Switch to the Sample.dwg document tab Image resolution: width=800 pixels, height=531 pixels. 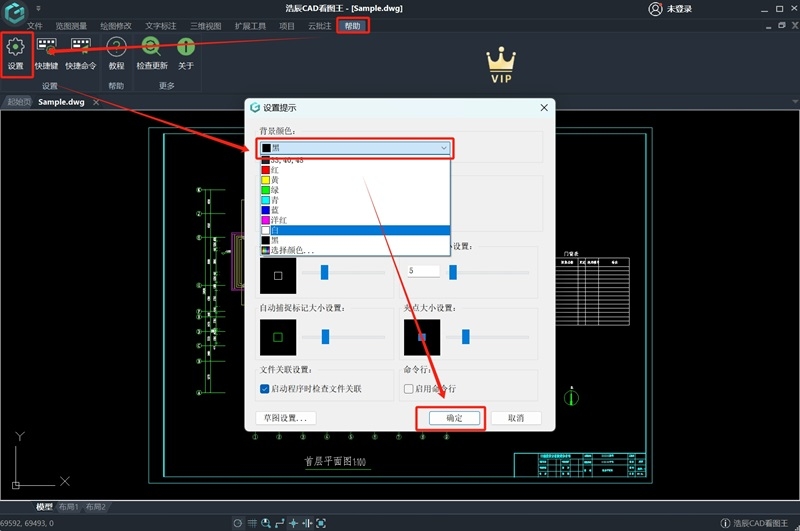(61, 102)
